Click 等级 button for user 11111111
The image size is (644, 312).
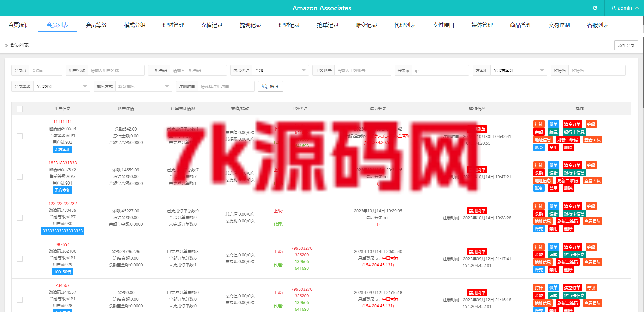(591, 124)
